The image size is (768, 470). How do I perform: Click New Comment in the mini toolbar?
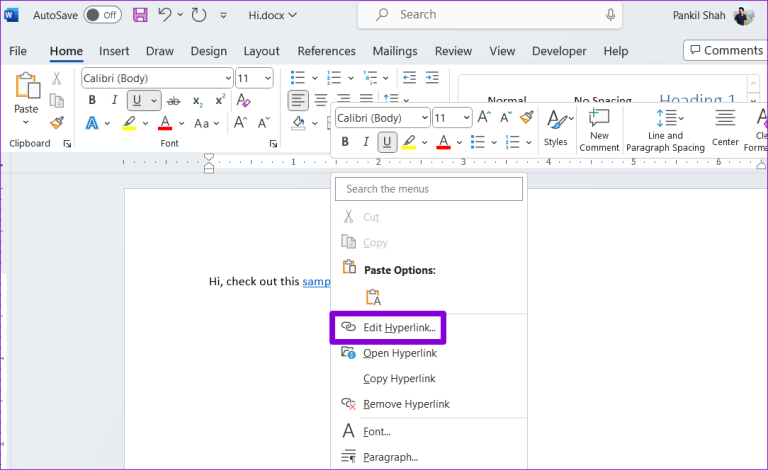click(599, 129)
